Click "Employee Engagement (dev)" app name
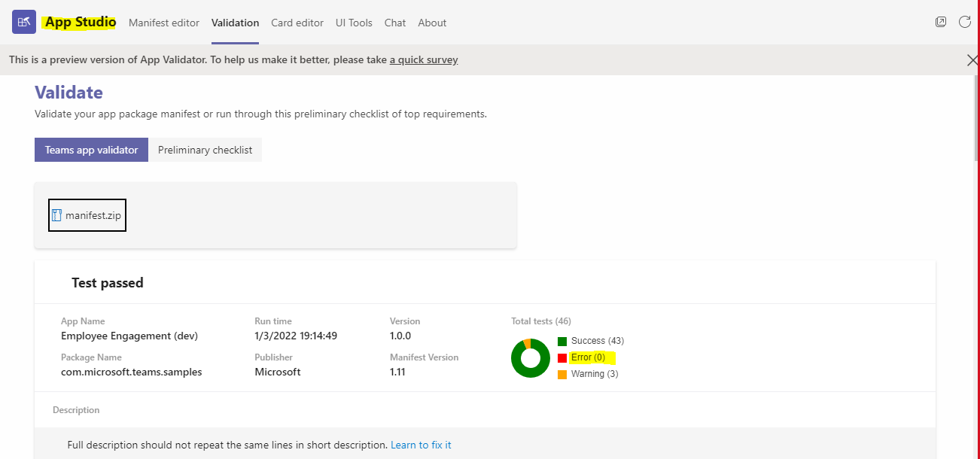Screen dimensions: 980x459 point(129,336)
